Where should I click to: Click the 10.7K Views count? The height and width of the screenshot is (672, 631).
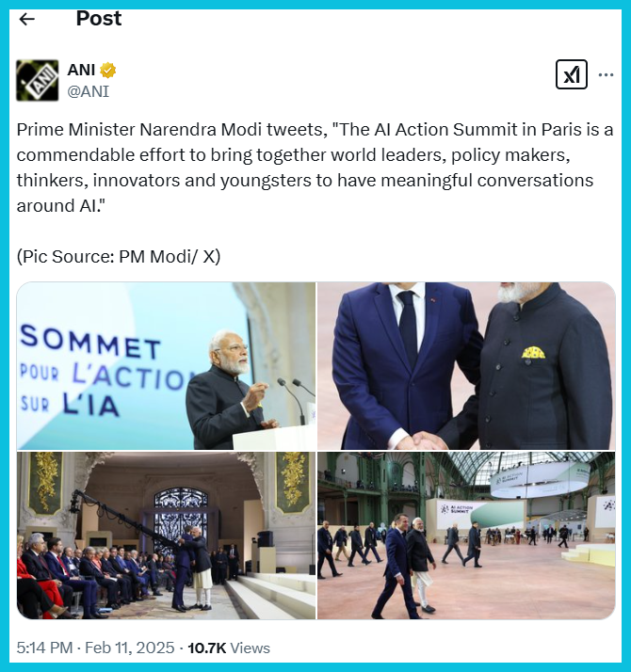click(229, 648)
